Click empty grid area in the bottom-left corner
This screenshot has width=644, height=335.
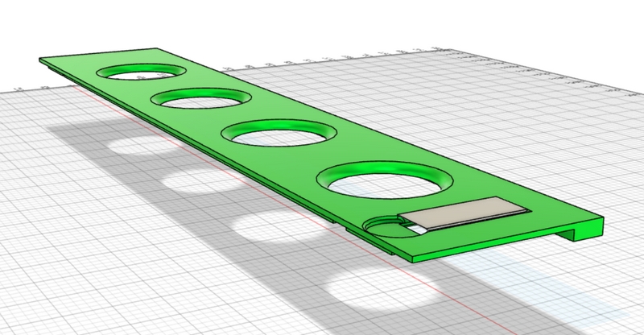(x=48, y=298)
